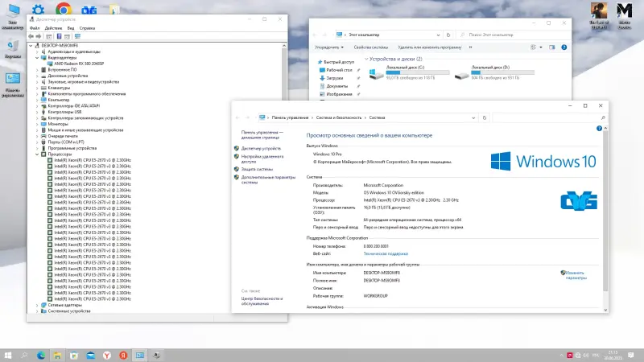Expand the Системные устройства category
644x362 pixels.
click(x=37, y=311)
